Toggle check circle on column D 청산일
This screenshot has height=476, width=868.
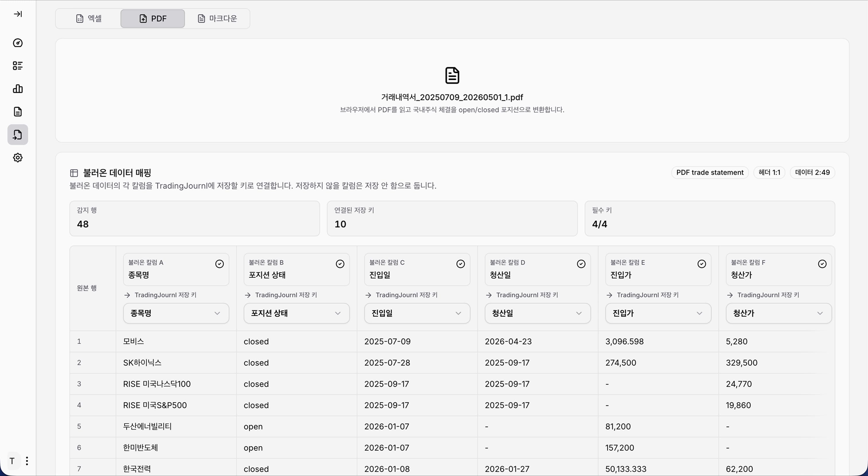pos(581,264)
